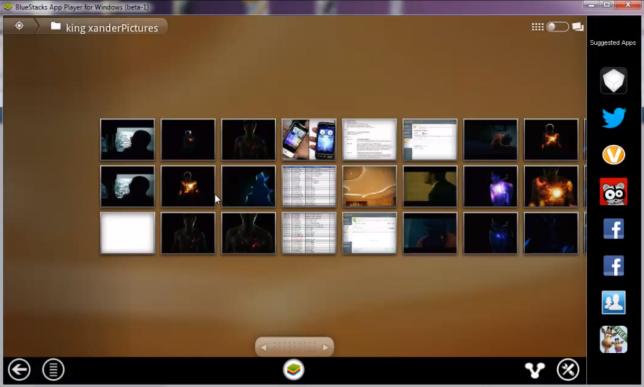Open the Twitter suggested app
This screenshot has height=387, width=644.
614,117
